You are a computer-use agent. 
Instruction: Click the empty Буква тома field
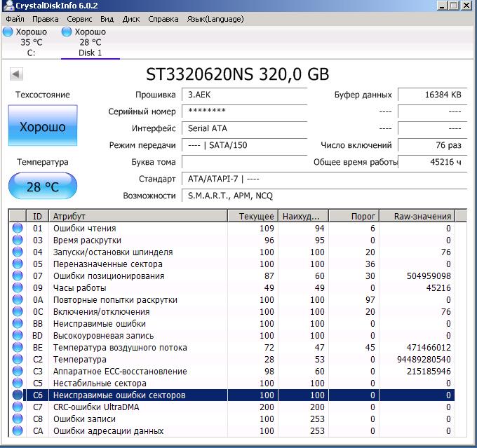[x=245, y=162]
